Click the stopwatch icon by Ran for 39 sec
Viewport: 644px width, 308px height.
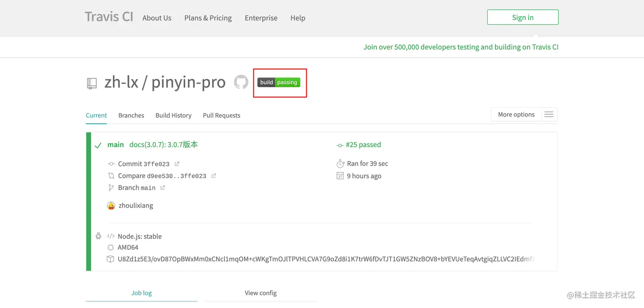(340, 163)
